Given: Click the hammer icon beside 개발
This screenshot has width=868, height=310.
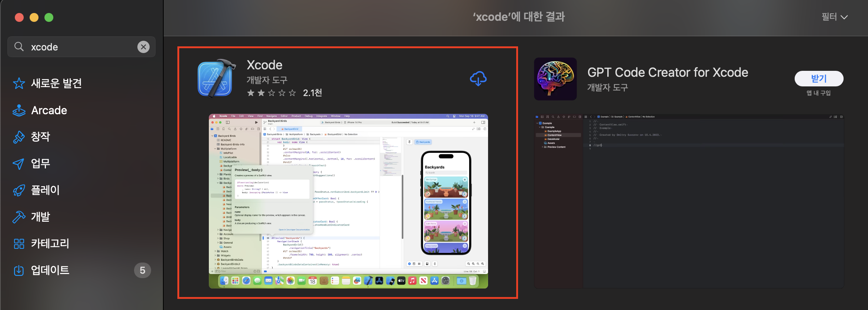Looking at the screenshot, I should point(19,217).
